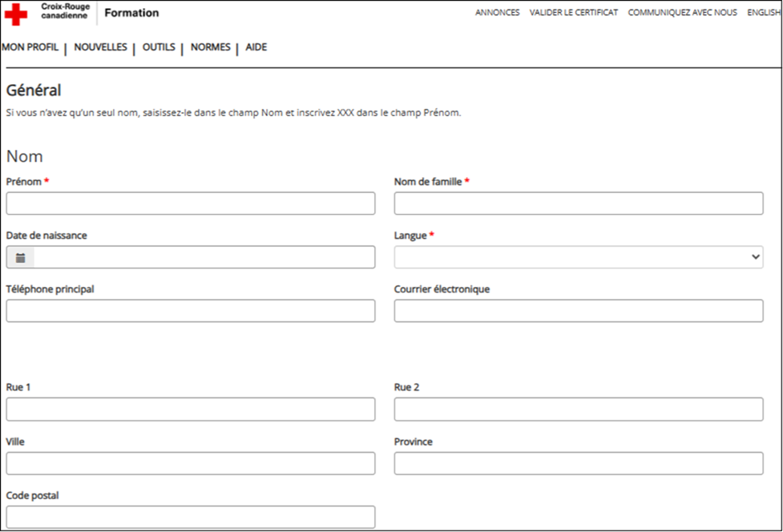Click the Ville text box
The height and width of the screenshot is (532, 783).
pos(190,463)
